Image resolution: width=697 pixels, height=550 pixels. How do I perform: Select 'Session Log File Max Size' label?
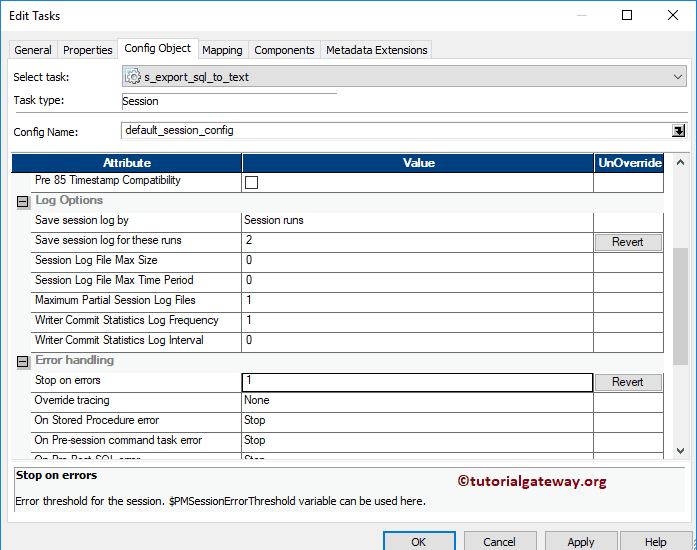(x=96, y=260)
